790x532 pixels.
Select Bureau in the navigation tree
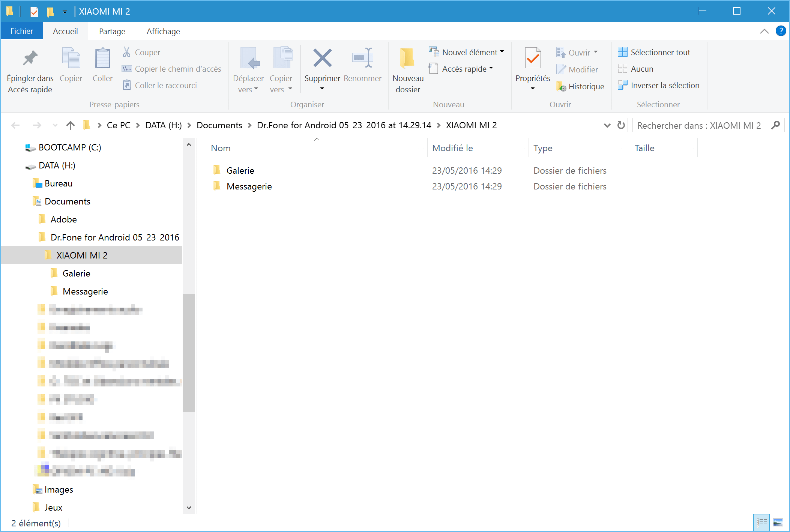58,183
